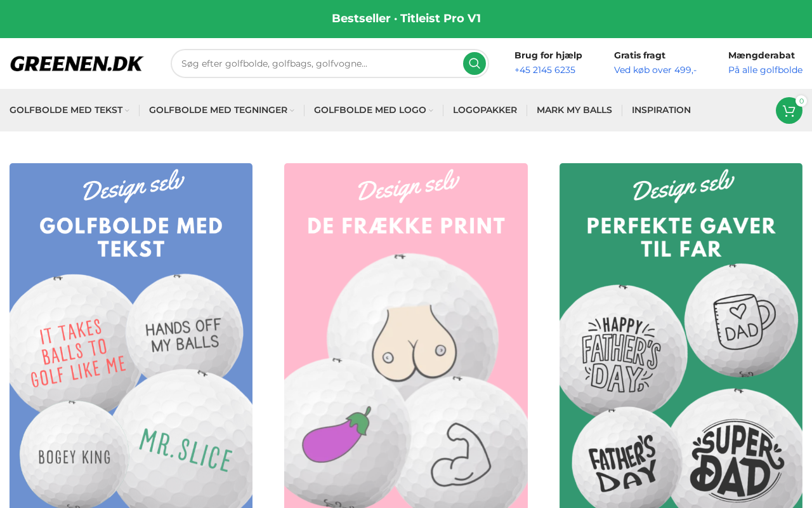
Task: Click the GREENEN.DK logo
Action: (77, 63)
